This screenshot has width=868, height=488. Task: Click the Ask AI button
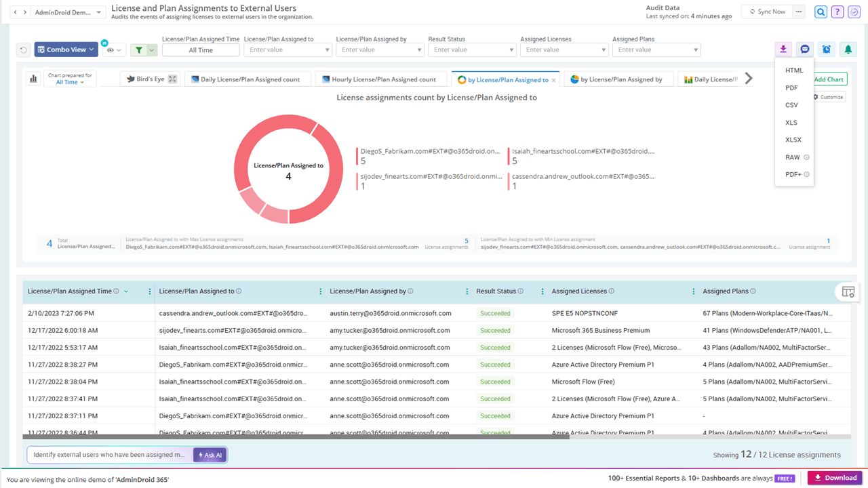click(x=210, y=455)
